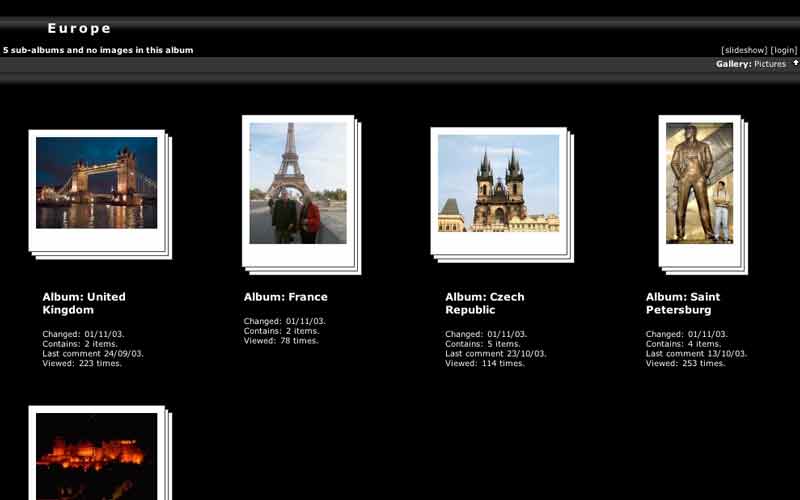Click the 'Album: Czech Republic' title
Screen dimensions: 800x500
point(485,303)
